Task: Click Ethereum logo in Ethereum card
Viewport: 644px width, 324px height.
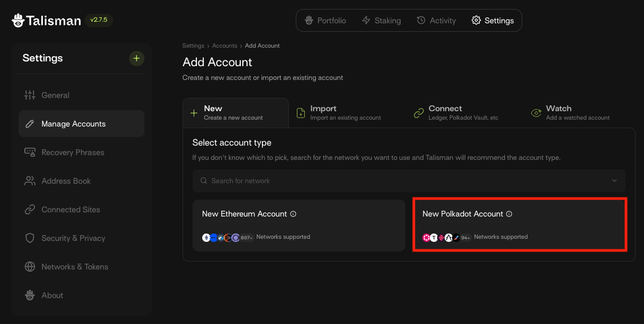Action: point(206,238)
